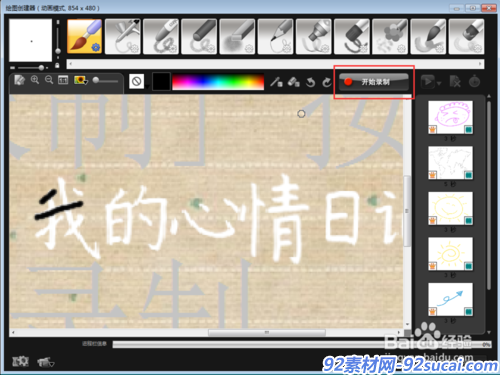
Task: Open preference settings at bottom left
Action: (20, 361)
